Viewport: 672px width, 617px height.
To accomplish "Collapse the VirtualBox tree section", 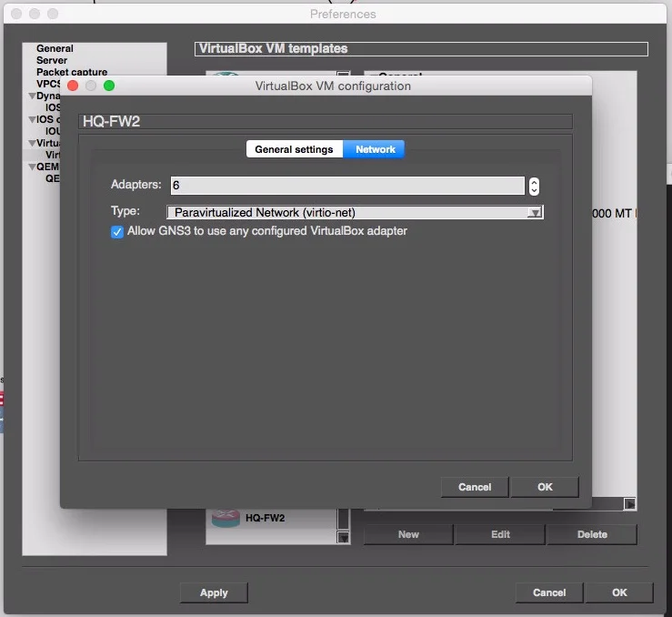I will pos(32,143).
